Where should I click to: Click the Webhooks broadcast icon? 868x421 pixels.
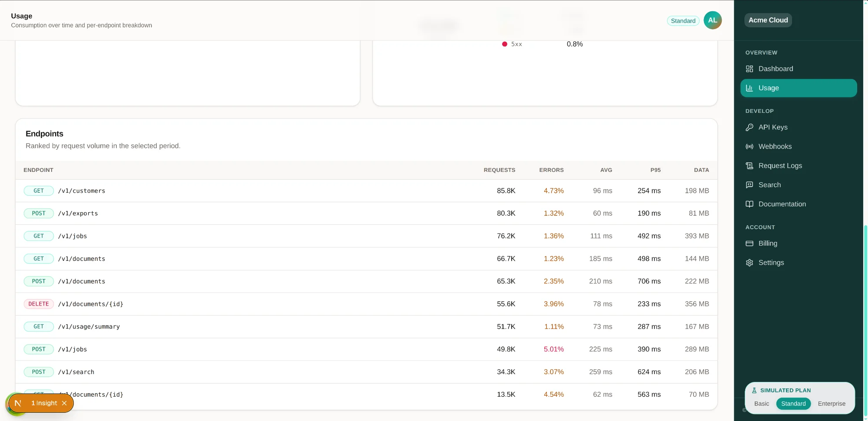750,146
